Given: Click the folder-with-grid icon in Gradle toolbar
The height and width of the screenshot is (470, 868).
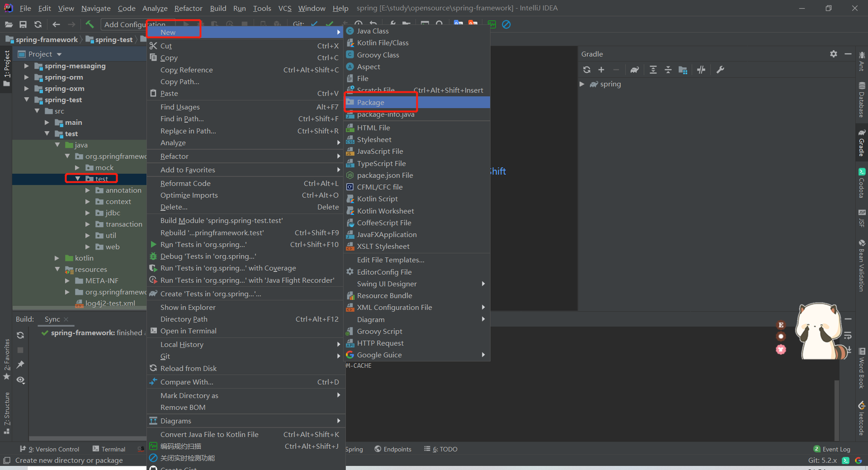Looking at the screenshot, I should pos(683,70).
